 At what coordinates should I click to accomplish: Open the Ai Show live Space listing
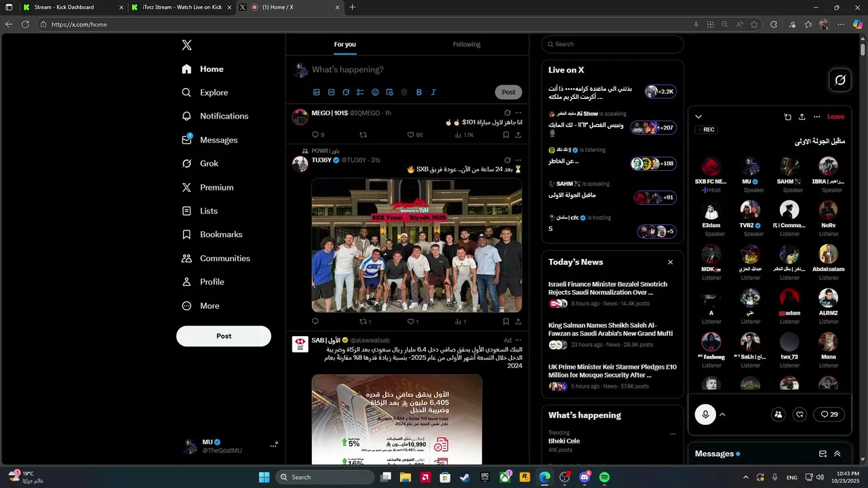612,123
